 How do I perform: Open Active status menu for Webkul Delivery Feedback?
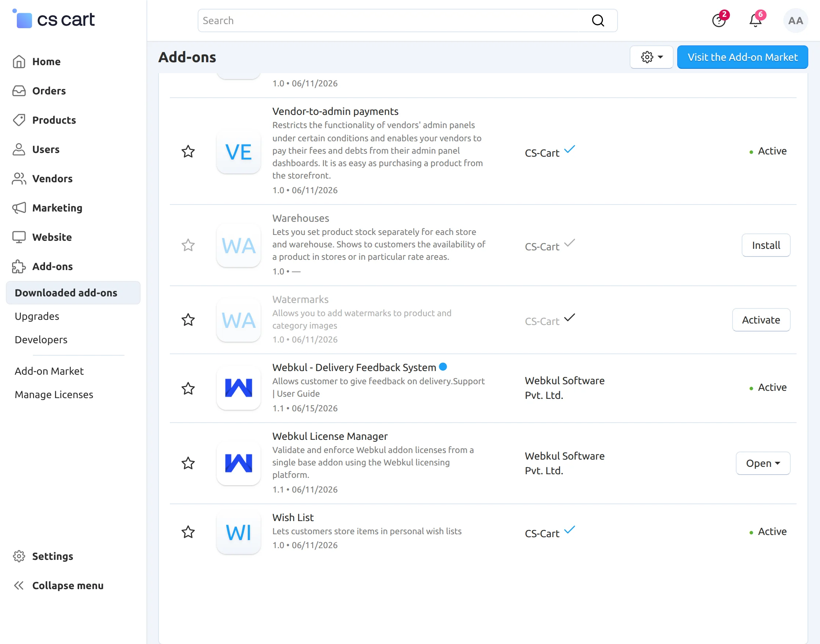click(x=768, y=387)
